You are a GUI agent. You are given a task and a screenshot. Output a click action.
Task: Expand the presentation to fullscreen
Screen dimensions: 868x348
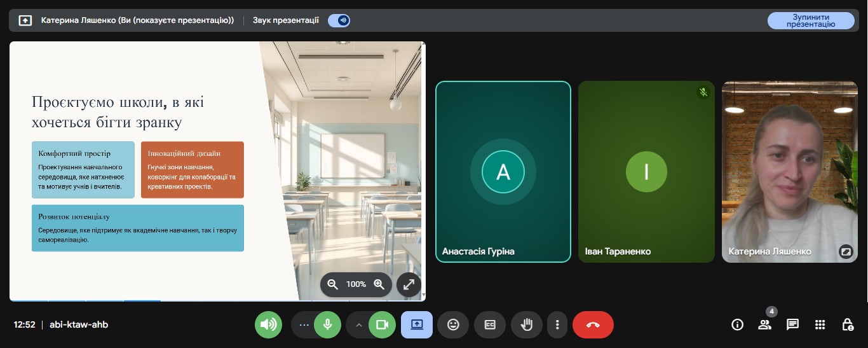(409, 284)
